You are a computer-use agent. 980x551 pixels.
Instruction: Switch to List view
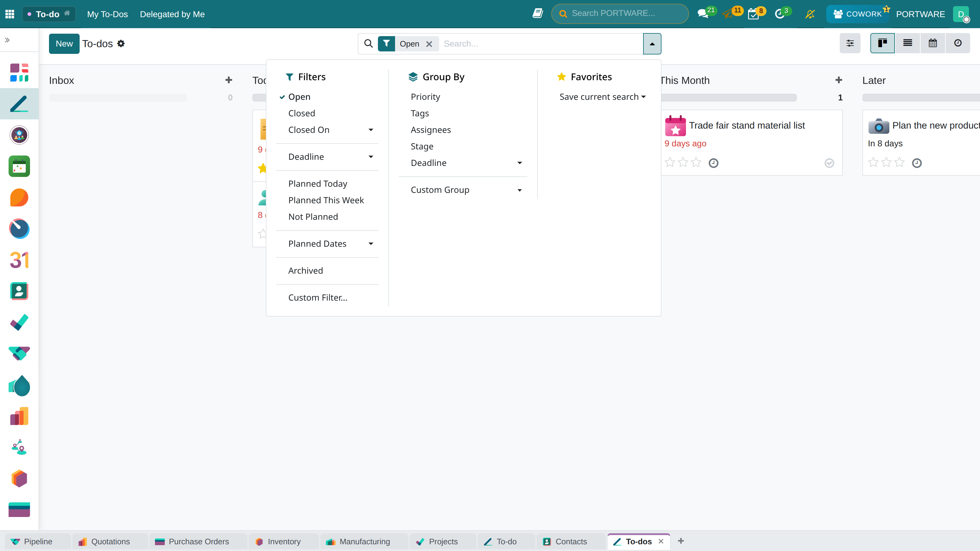tap(907, 43)
